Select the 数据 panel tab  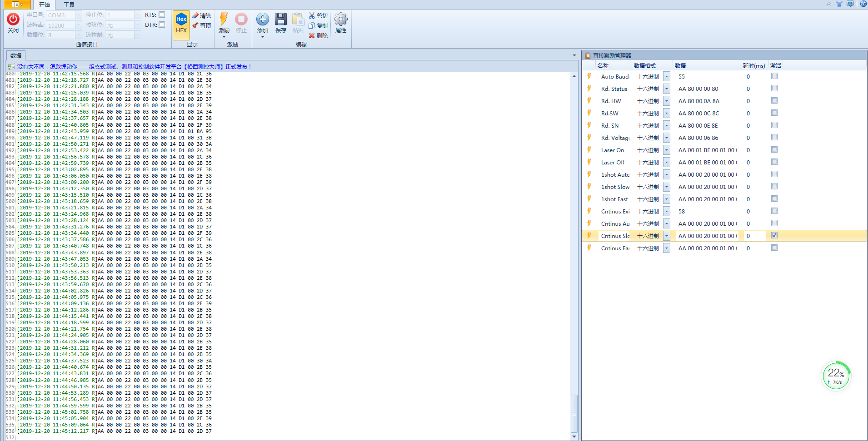click(16, 55)
